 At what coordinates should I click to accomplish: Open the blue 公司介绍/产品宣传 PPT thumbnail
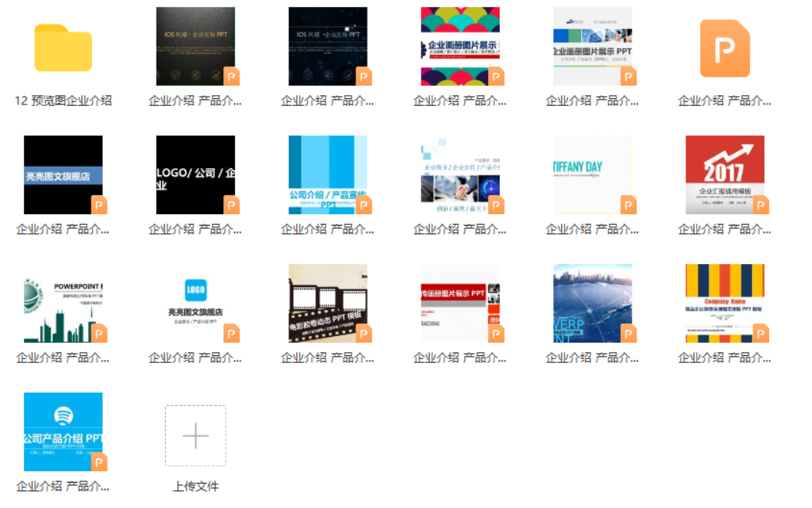coord(328,174)
